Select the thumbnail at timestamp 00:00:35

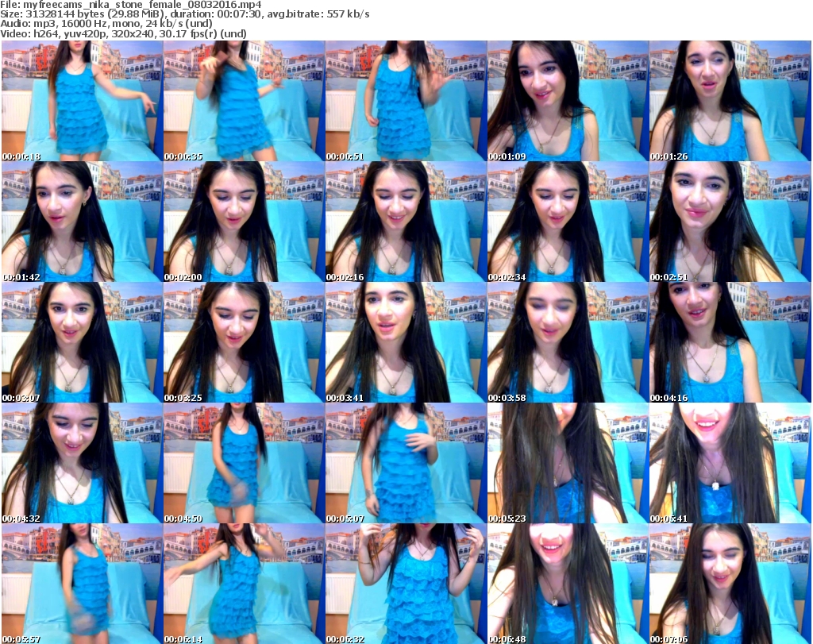(x=245, y=101)
